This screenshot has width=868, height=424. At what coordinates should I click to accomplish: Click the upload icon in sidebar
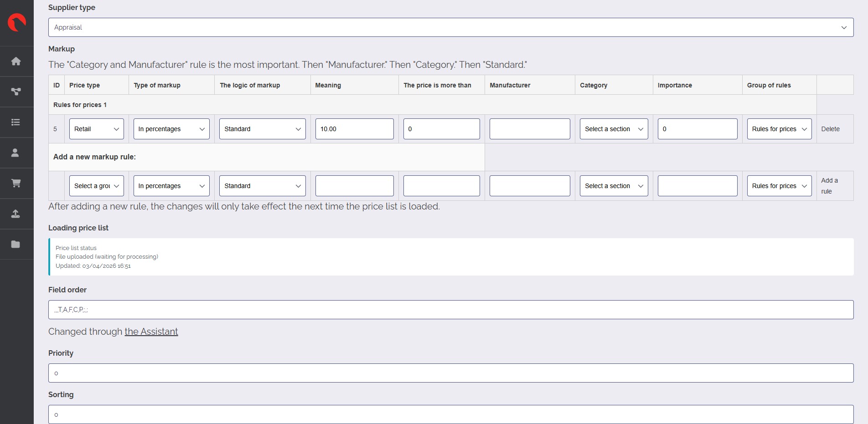point(16,214)
